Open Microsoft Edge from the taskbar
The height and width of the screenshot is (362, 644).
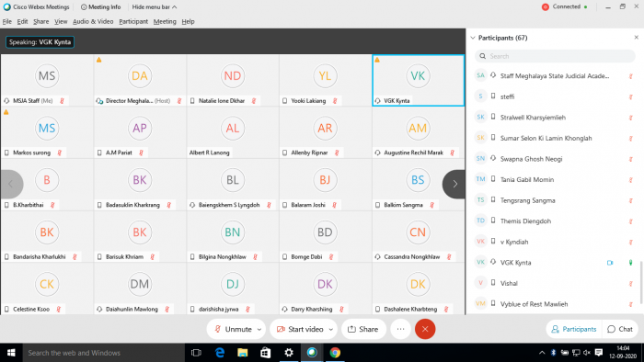(220, 353)
